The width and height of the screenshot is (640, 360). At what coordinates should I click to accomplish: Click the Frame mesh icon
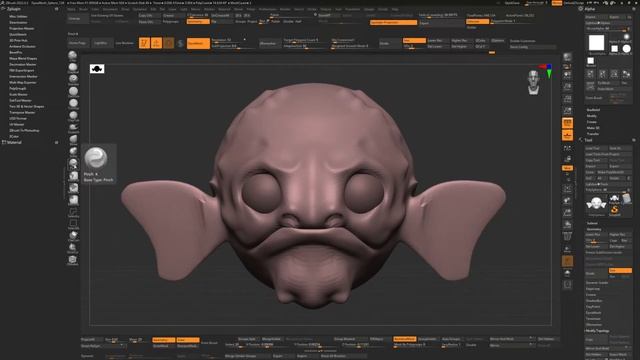point(567,189)
